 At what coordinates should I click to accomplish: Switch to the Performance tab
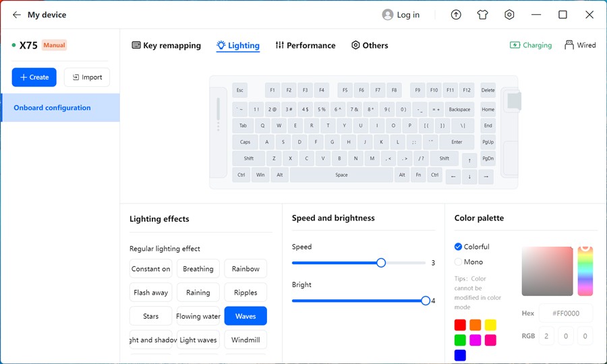coord(305,46)
